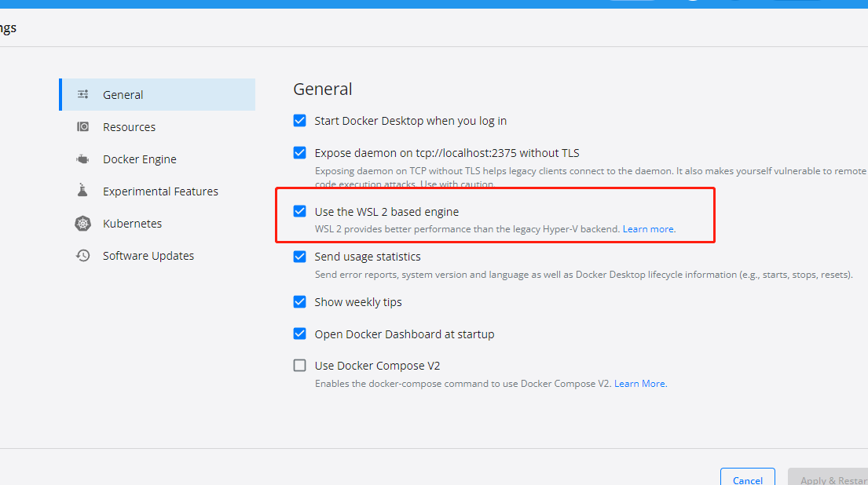This screenshot has width=868, height=485.
Task: Uncheck Send usage statistics
Action: 299,257
